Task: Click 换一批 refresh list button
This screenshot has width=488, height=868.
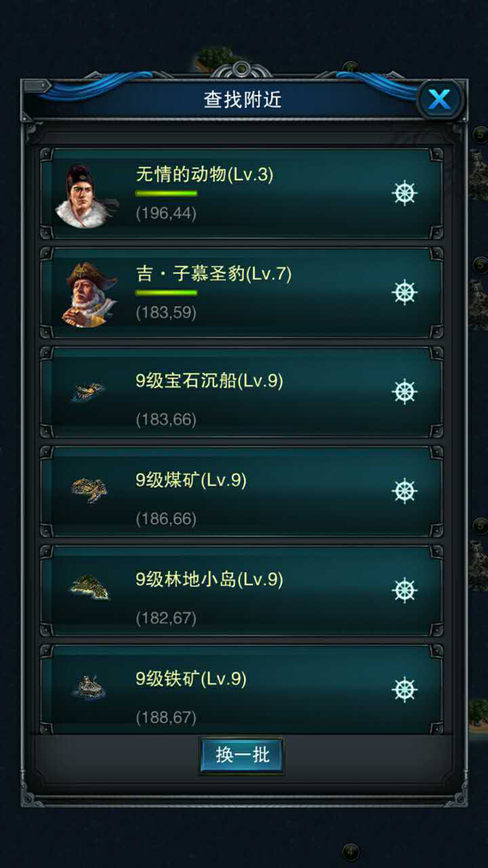Action: (x=242, y=755)
